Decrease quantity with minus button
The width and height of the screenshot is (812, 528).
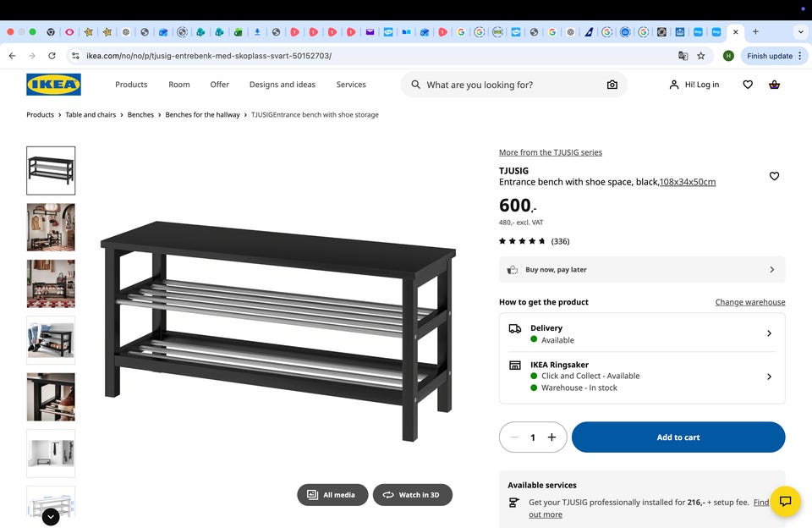click(514, 437)
